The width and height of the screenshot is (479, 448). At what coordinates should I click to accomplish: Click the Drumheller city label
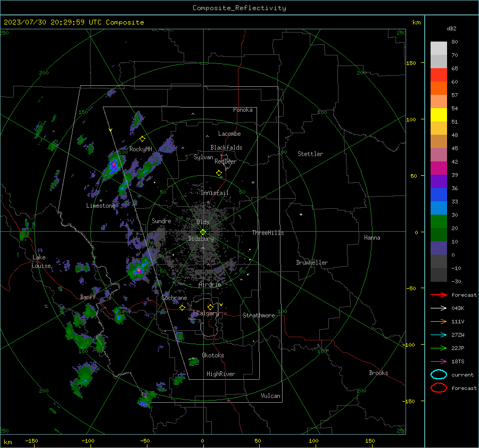click(x=312, y=263)
